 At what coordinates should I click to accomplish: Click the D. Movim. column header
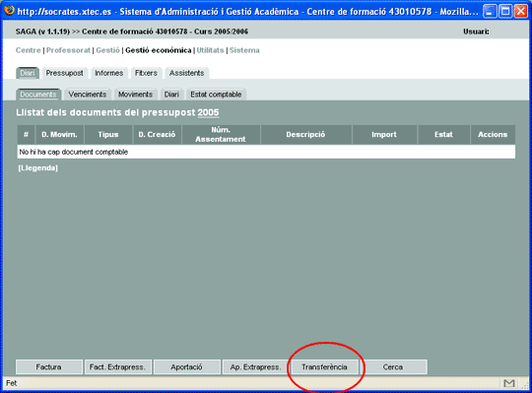[59, 135]
